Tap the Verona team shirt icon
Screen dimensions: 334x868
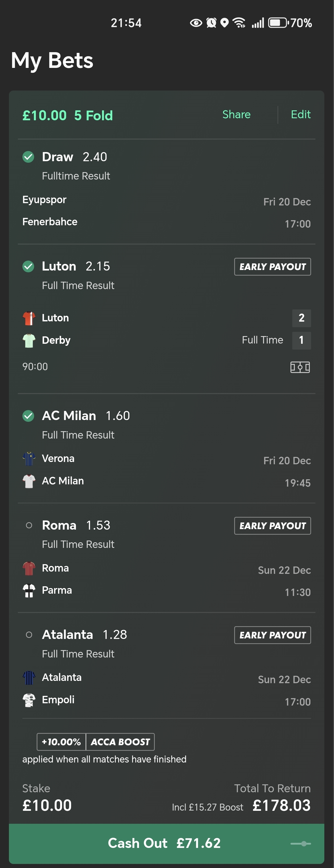point(29,459)
